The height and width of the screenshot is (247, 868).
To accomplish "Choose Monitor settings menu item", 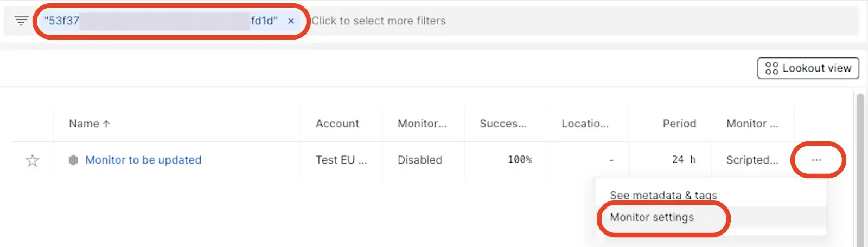I will (652, 217).
